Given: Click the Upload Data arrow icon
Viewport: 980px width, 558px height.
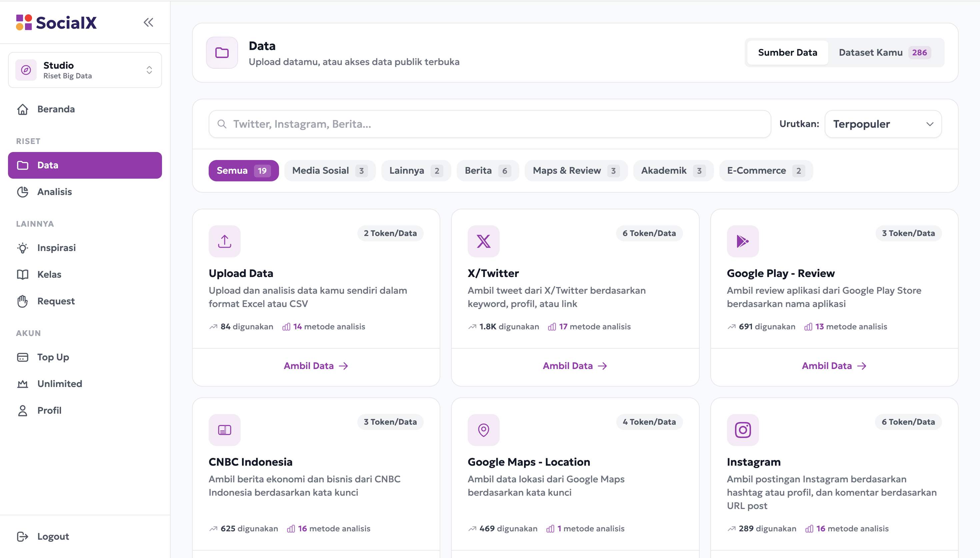Looking at the screenshot, I should point(225,241).
